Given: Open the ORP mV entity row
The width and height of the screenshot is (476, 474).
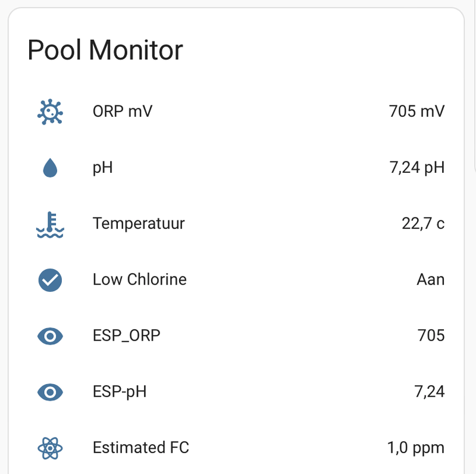Looking at the screenshot, I should [x=122, y=111].
